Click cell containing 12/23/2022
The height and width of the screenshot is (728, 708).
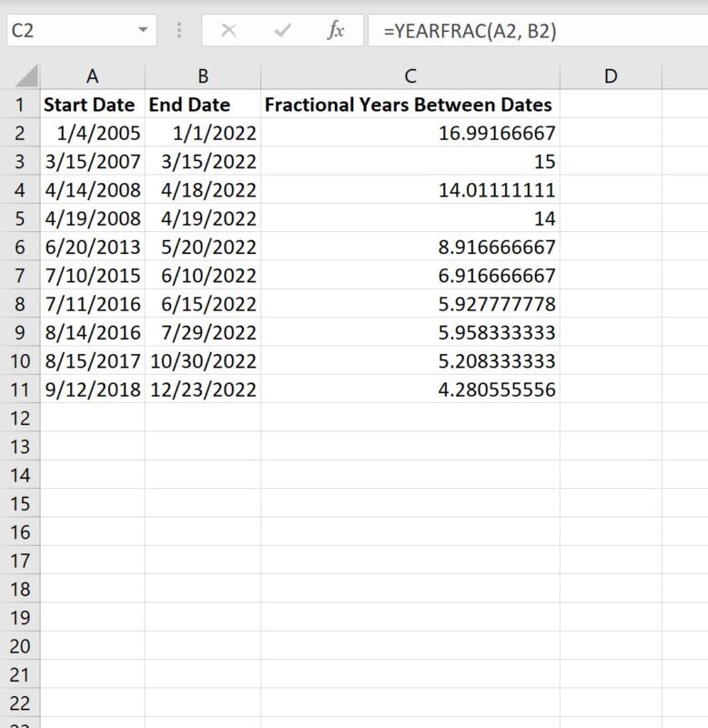[x=202, y=389]
